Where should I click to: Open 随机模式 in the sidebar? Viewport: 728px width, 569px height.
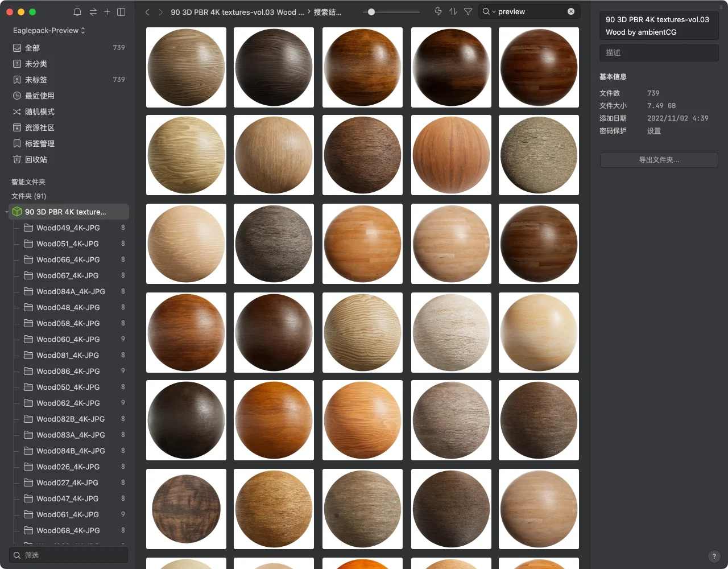(68, 112)
